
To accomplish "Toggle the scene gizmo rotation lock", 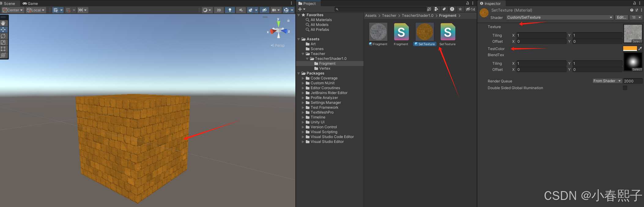I will (x=288, y=20).
